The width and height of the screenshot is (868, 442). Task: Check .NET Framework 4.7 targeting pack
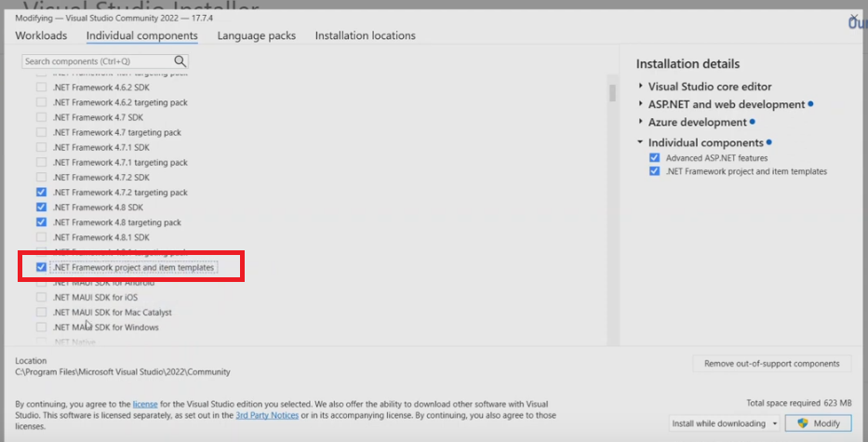coord(42,132)
